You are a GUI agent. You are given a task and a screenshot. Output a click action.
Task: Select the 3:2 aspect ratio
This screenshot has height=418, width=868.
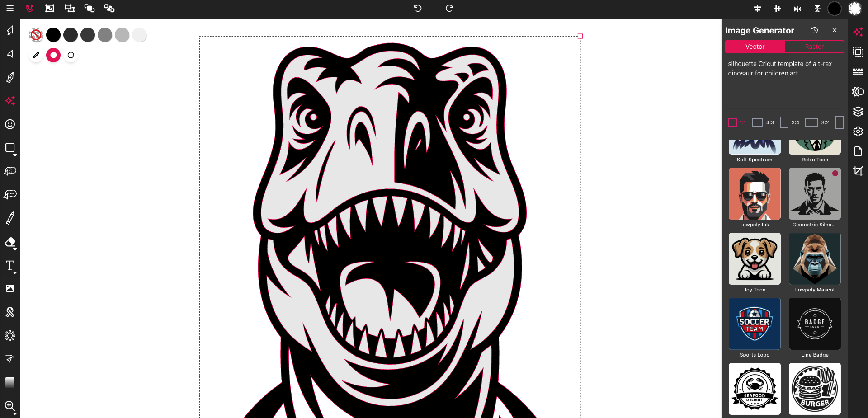point(812,122)
